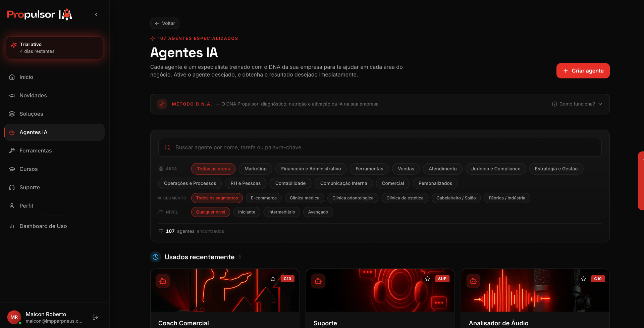Focus the Buscar agente search field

point(380,147)
